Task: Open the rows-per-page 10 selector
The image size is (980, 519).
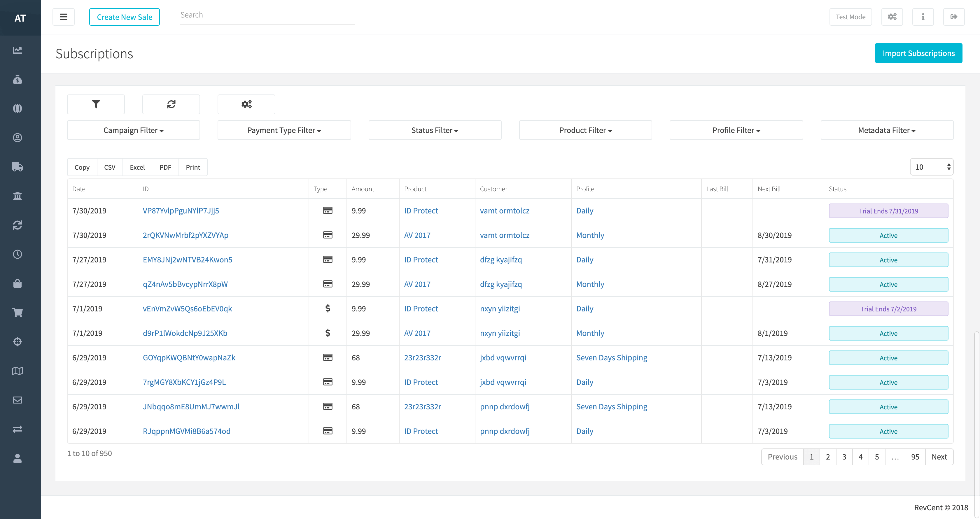Action: [931, 167]
